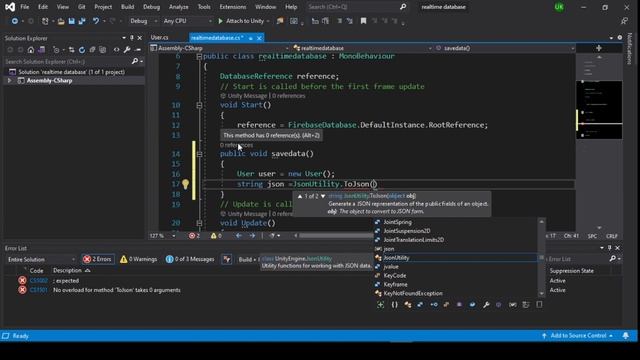This screenshot has width=640, height=360.
Task: Switch to the User.cs tab
Action: 160,38
